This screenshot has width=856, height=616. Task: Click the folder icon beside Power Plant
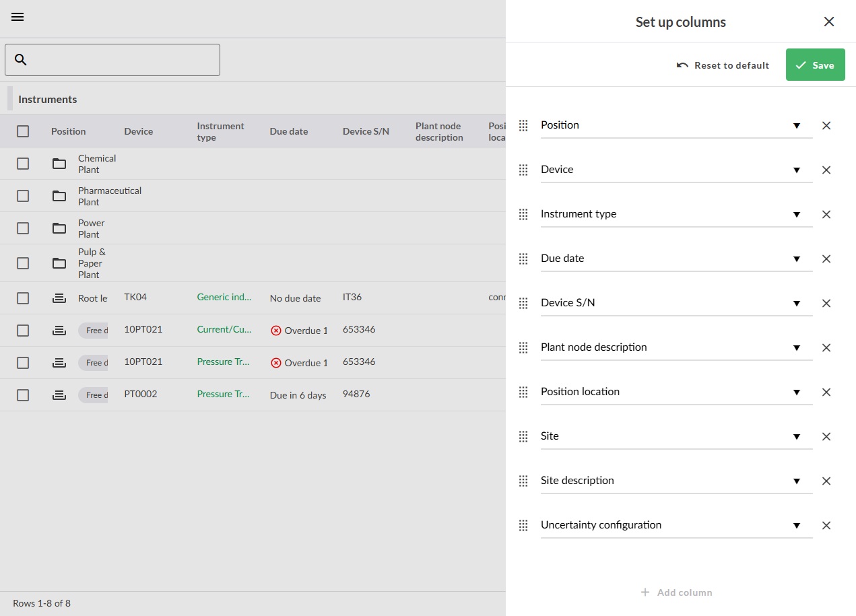pyautogui.click(x=59, y=228)
